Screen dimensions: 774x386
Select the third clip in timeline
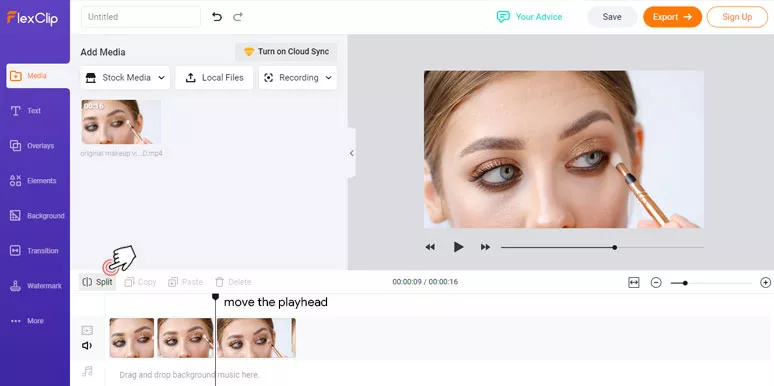click(x=256, y=338)
